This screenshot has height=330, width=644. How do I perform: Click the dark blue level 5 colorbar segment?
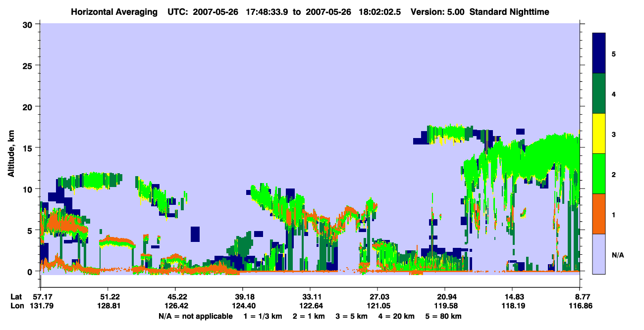599,53
